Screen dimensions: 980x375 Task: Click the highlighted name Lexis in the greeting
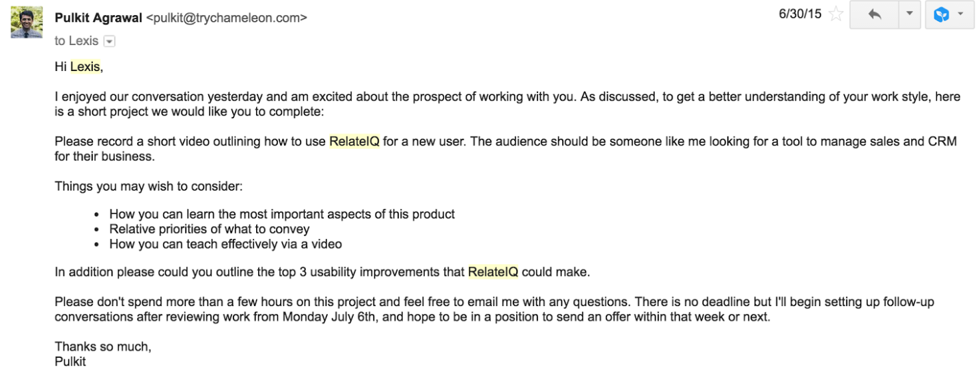85,67
